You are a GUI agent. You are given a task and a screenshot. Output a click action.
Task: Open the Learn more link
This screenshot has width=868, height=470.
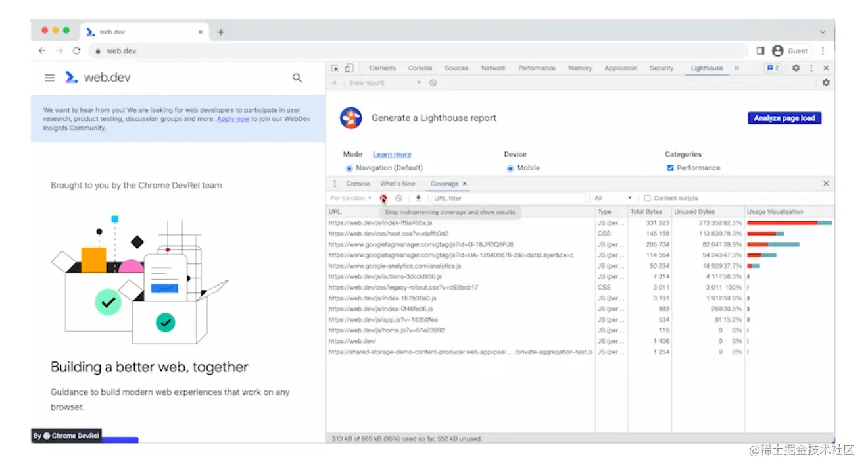point(392,155)
